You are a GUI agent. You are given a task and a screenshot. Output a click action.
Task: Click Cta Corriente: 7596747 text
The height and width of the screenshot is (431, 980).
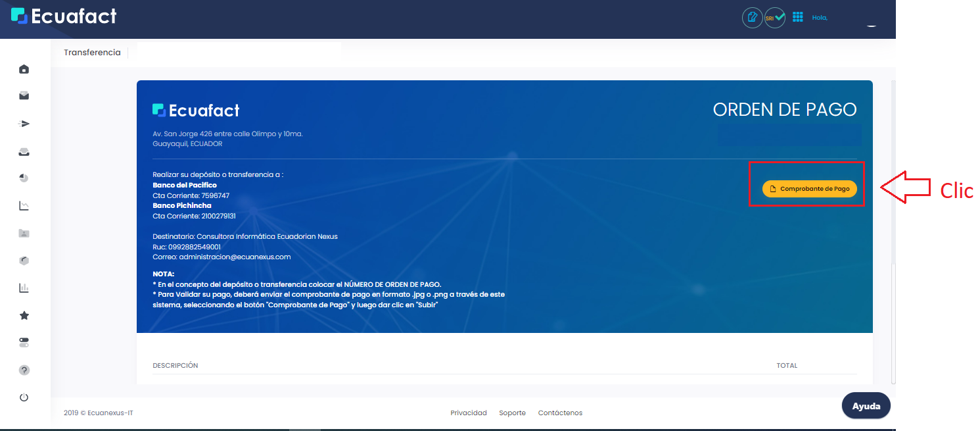click(191, 195)
